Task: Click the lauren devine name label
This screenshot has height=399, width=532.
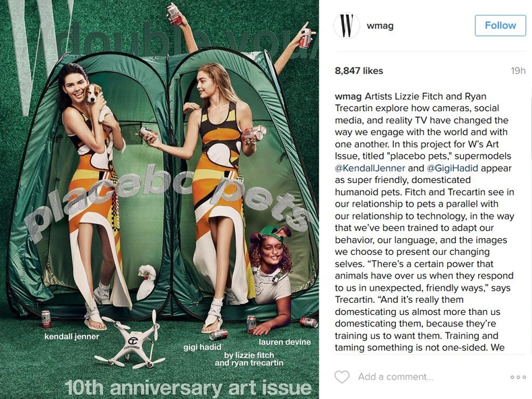Action: click(x=285, y=342)
